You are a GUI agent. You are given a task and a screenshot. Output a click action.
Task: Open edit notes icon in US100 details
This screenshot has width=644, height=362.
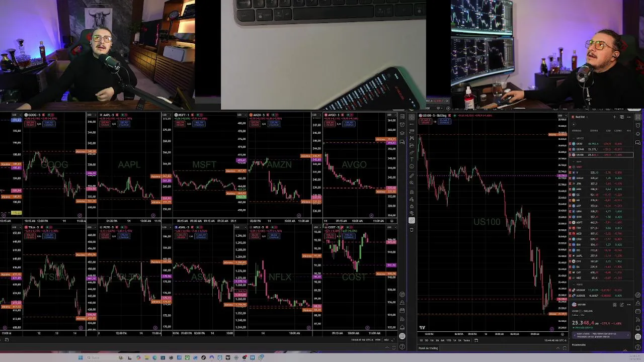click(622, 305)
